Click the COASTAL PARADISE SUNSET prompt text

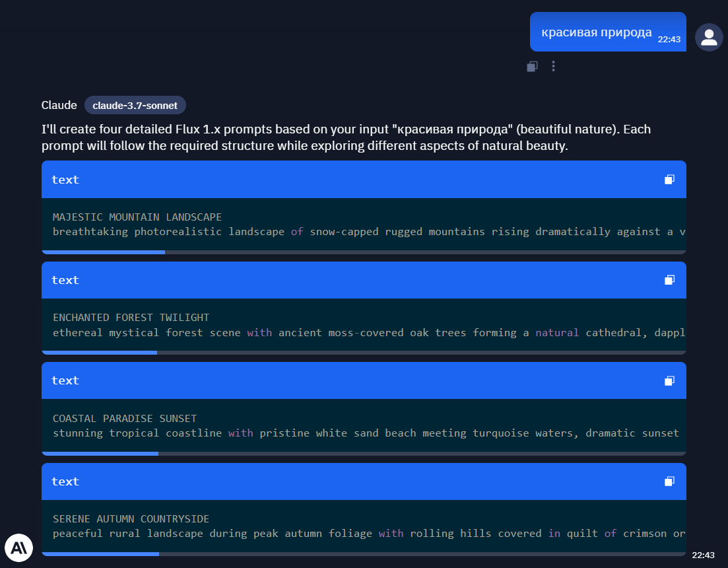125,419
